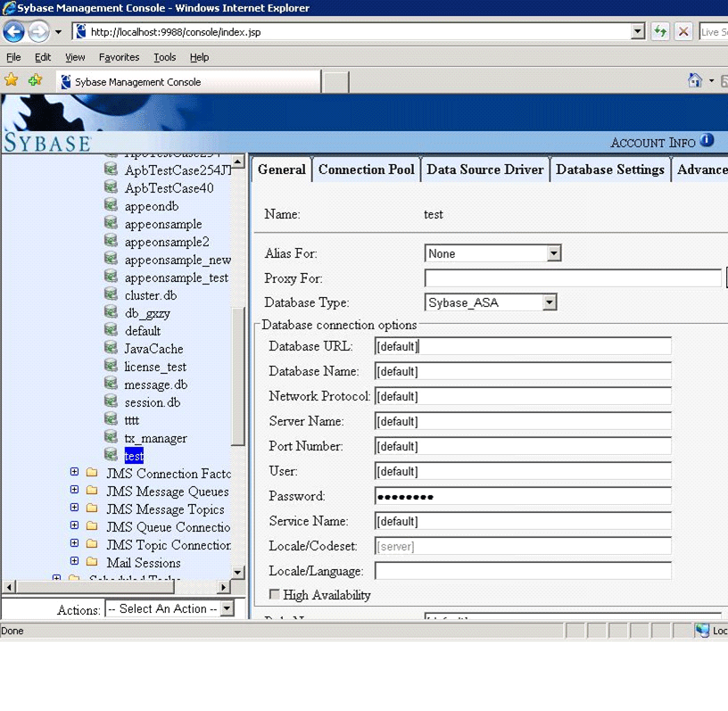
Task: Click the Account Info link
Action: [653, 143]
